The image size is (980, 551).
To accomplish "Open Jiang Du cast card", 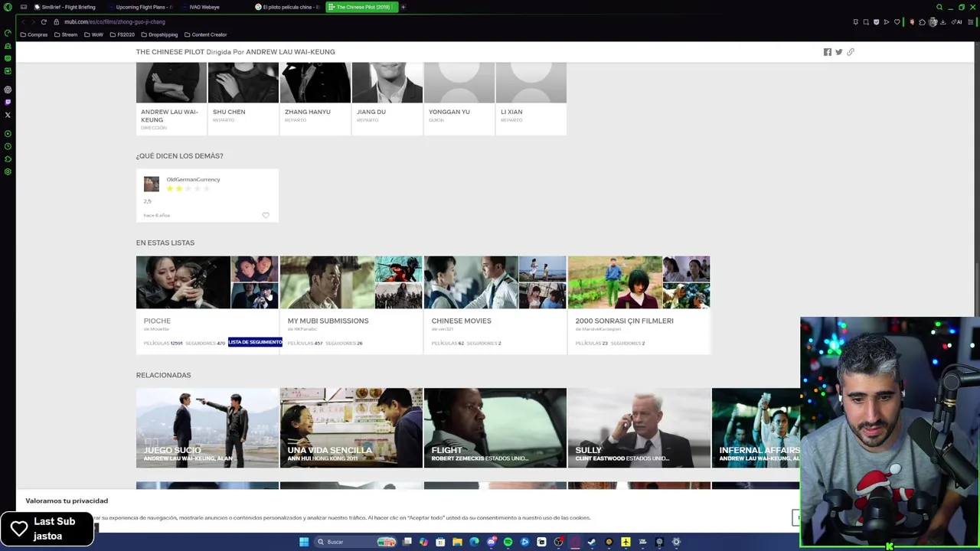I will [x=387, y=98].
